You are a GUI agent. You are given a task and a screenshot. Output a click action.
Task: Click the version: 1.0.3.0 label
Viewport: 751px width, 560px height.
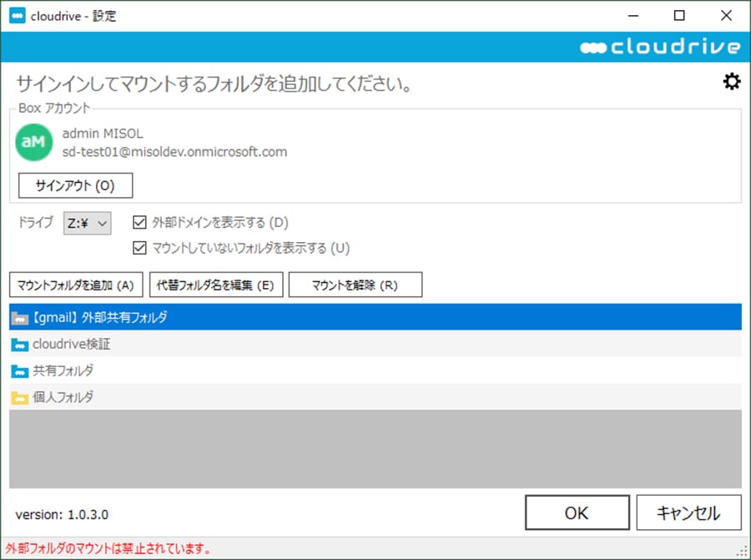tap(62, 514)
